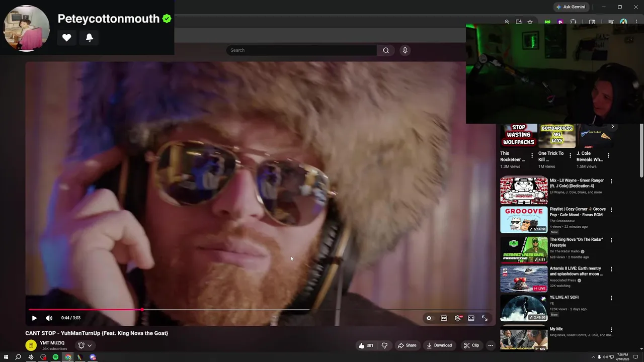Mute the video volume speaker icon
Screen dimensions: 644x362
tap(49, 318)
